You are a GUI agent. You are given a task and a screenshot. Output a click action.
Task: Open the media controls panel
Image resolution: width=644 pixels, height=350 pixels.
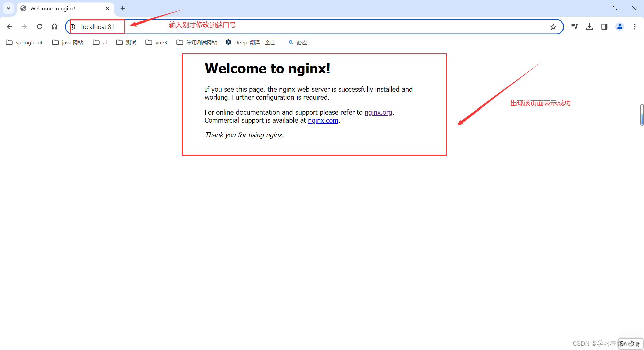574,26
